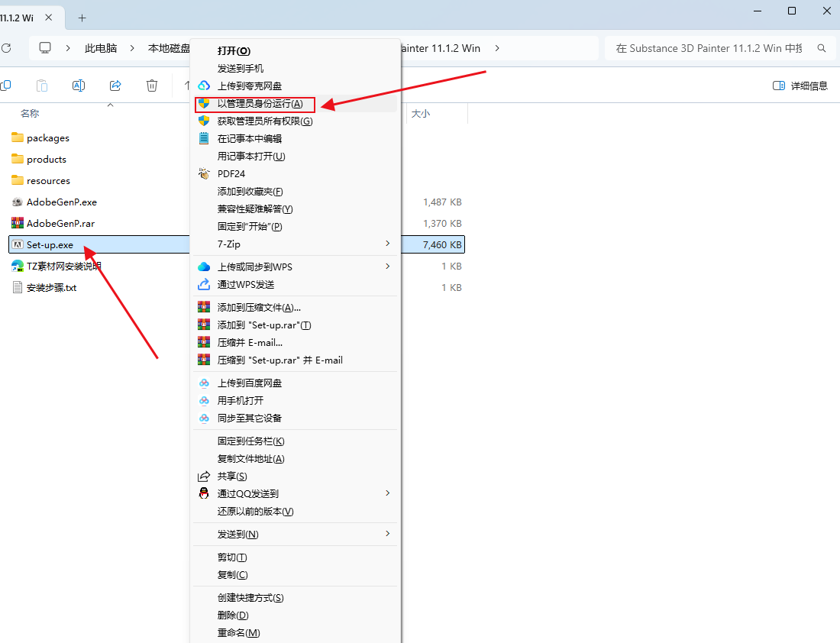Choose 删除(D) in the context menu
Viewport: 840px width, 643px height.
[x=296, y=616]
